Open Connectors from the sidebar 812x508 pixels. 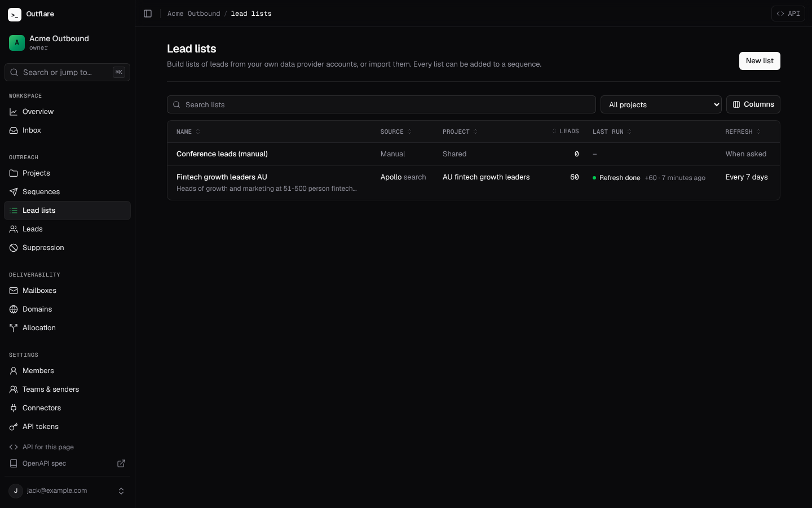(x=68, y=408)
